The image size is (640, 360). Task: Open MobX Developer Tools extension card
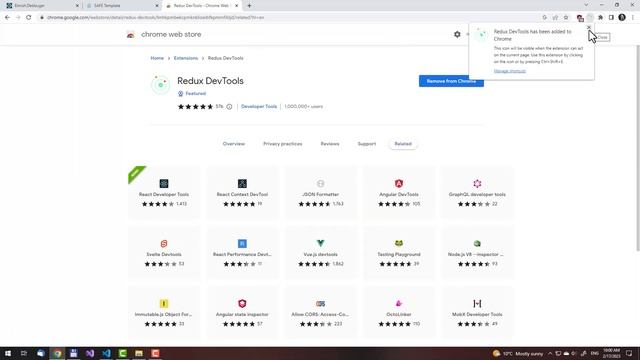pos(477,313)
